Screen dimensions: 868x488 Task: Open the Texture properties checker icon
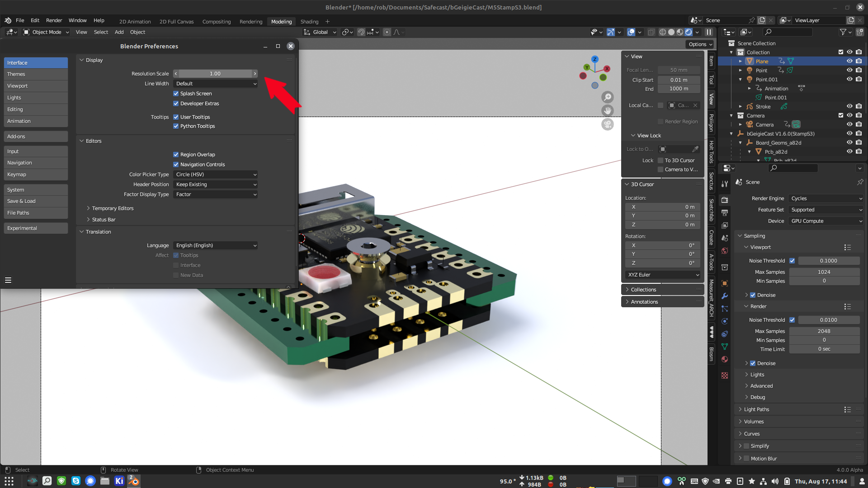tap(725, 375)
